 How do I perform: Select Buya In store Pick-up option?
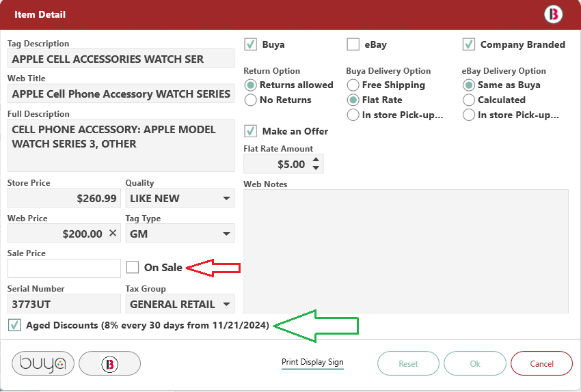point(353,115)
